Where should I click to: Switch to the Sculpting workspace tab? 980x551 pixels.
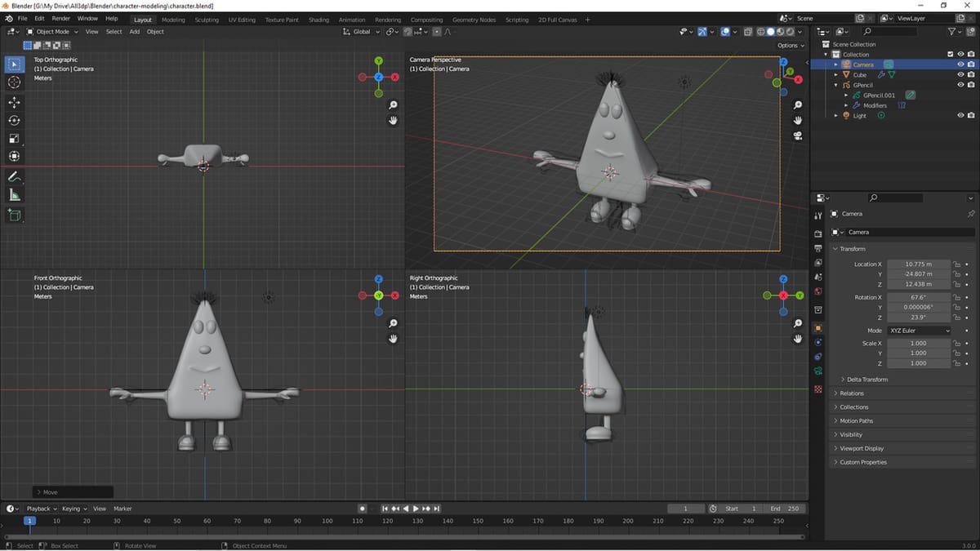tap(207, 20)
